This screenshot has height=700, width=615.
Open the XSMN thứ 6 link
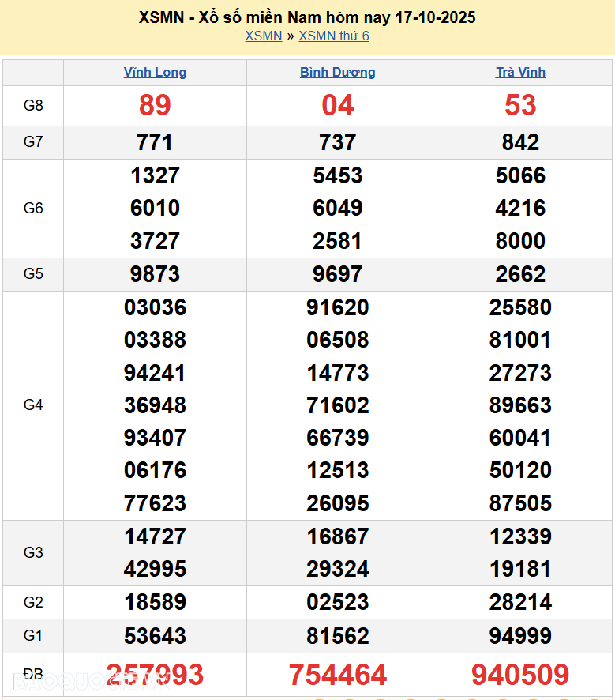(x=334, y=36)
